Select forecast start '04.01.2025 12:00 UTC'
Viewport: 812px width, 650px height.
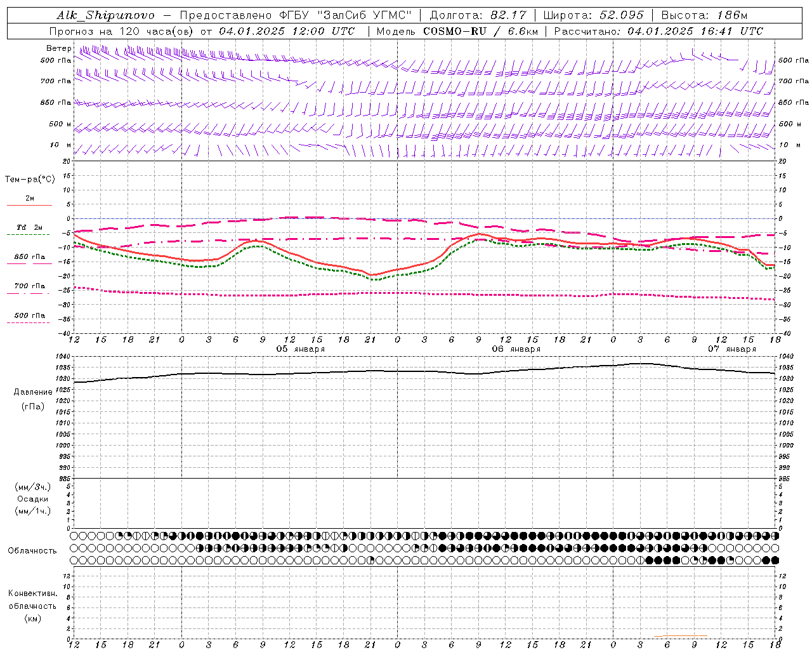click(x=287, y=31)
